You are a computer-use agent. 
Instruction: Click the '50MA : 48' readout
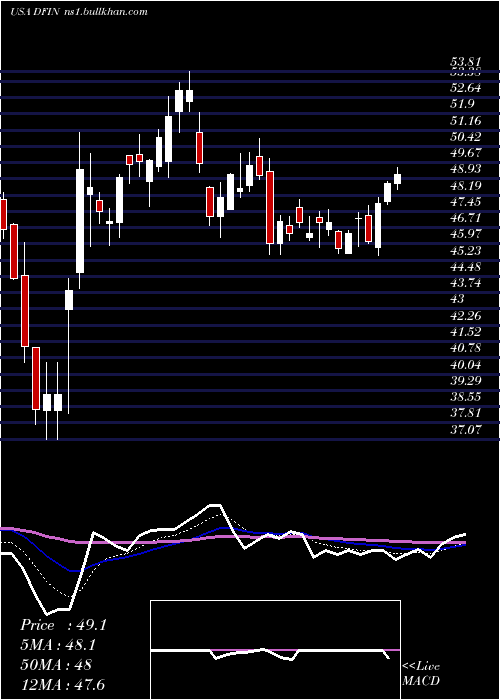pos(56,665)
